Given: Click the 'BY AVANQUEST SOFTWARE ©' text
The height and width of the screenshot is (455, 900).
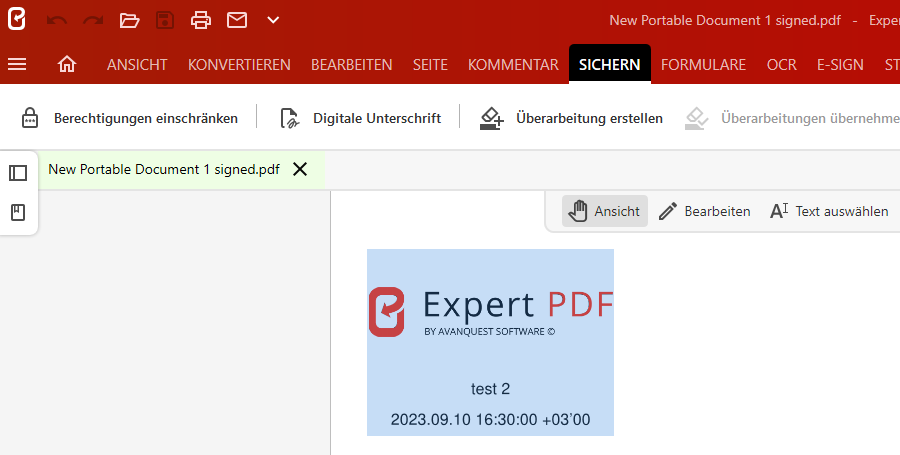Looking at the screenshot, I should (490, 332).
